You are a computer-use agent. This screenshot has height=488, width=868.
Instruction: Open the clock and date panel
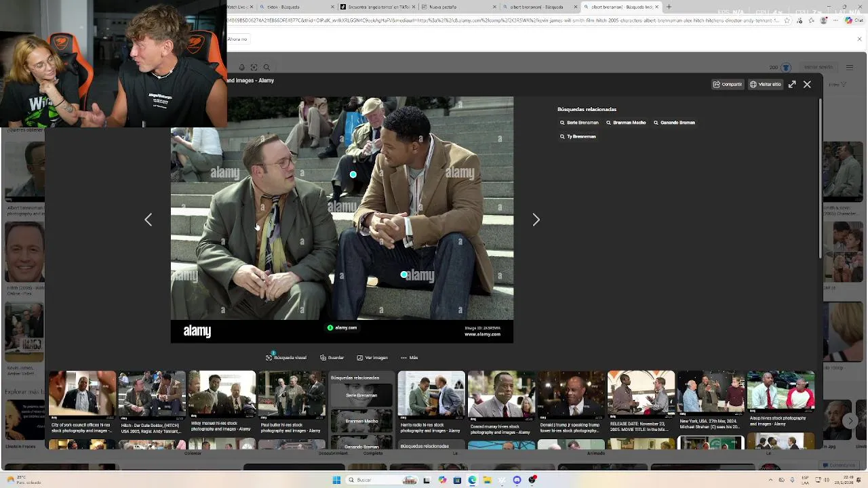pos(846,480)
